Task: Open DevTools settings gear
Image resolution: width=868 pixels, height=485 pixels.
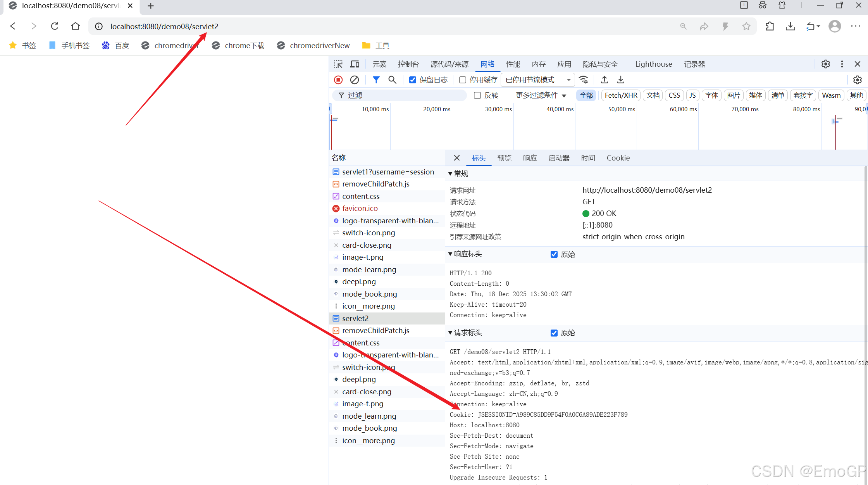Action: point(825,64)
